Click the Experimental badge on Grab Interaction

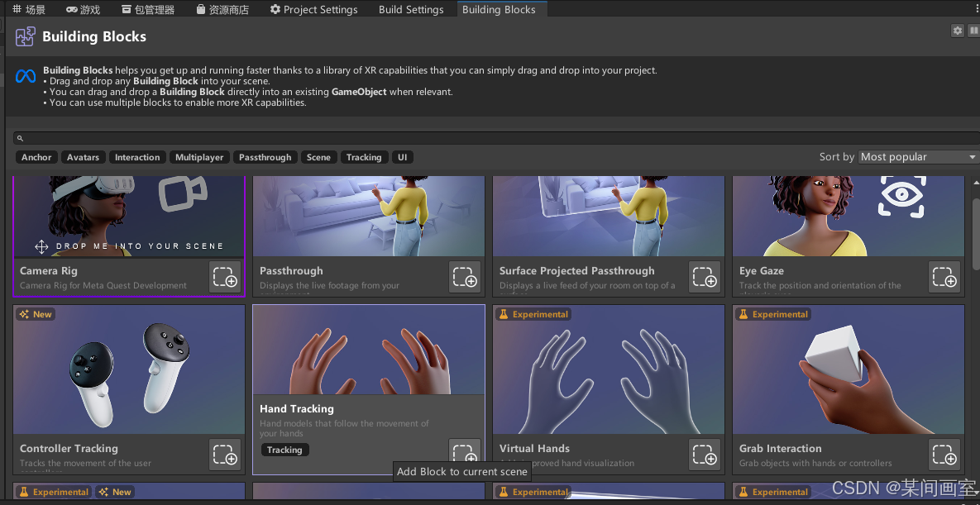[773, 314]
